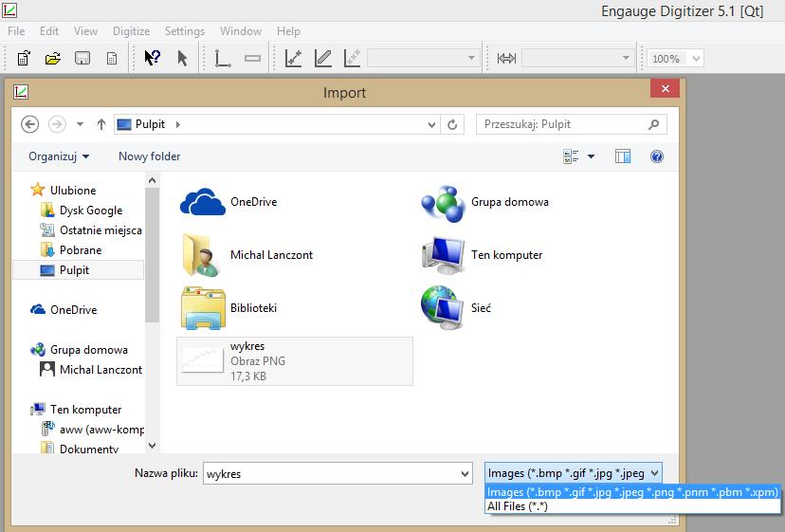Open the view options dropdown arrow

coord(591,156)
